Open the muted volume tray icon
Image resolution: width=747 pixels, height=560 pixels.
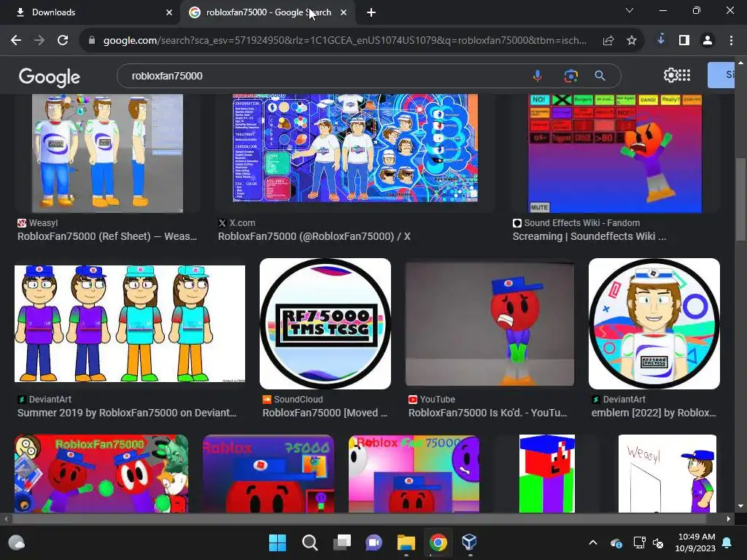pos(658,542)
